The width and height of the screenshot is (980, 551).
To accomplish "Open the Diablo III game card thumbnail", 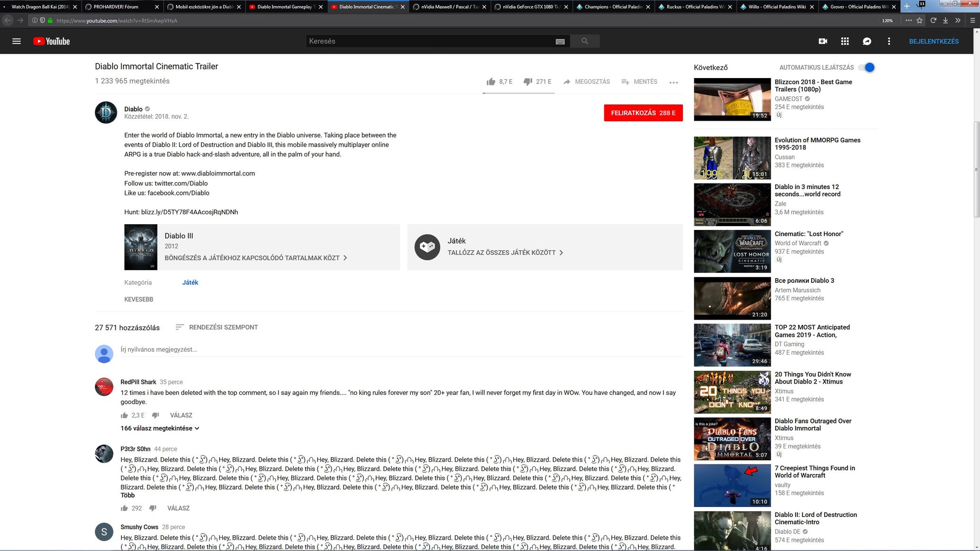I will [141, 247].
